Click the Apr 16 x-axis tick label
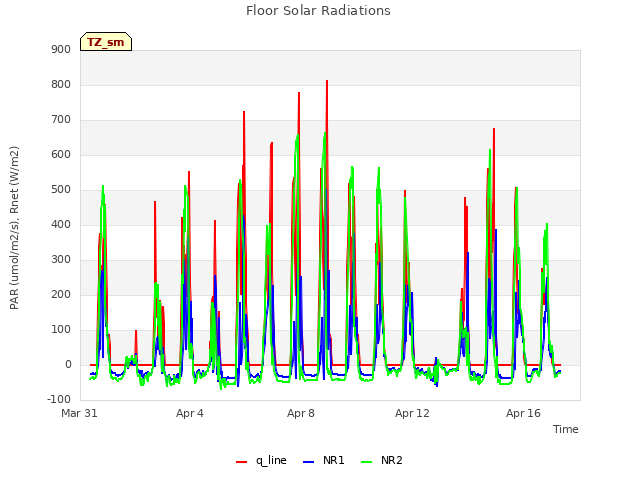The height and width of the screenshot is (480, 640). pyautogui.click(x=523, y=413)
